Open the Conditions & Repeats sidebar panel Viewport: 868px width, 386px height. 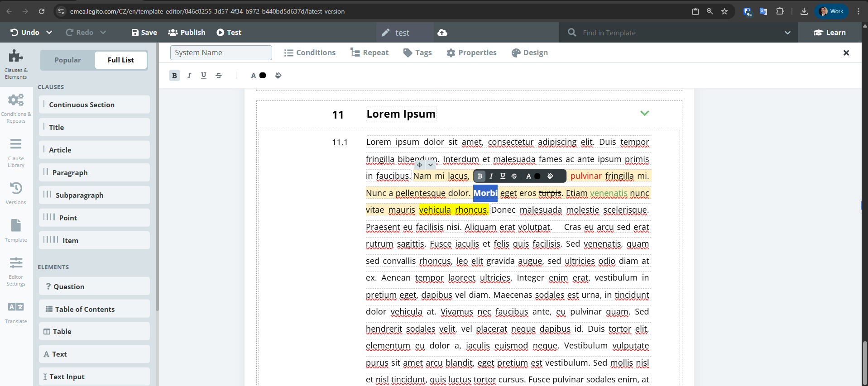16,108
